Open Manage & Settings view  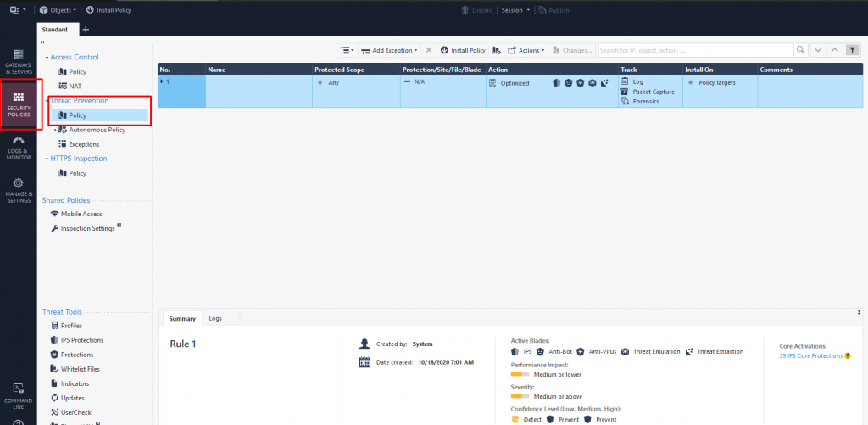click(x=18, y=193)
